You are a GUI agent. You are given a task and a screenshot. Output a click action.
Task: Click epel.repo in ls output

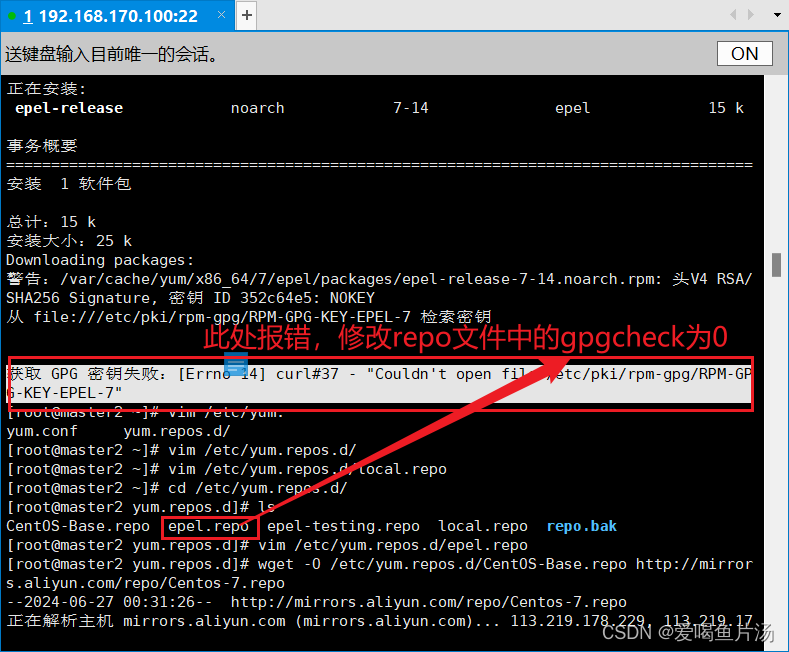pyautogui.click(x=208, y=526)
